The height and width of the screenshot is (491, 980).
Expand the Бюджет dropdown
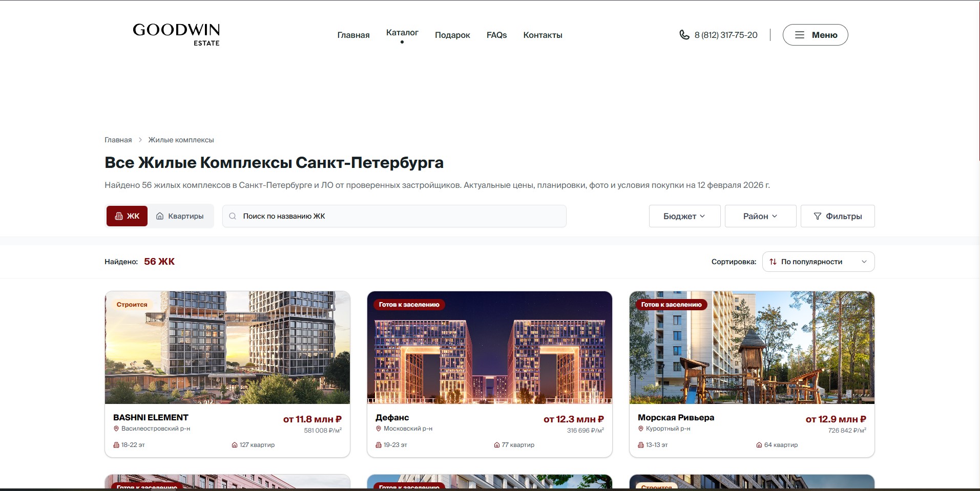tap(684, 216)
